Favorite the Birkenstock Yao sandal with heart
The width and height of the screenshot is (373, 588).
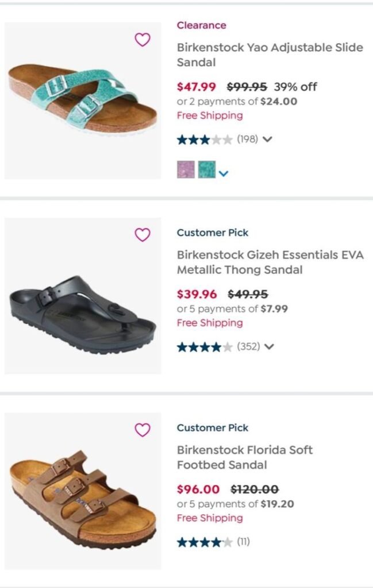pyautogui.click(x=142, y=40)
